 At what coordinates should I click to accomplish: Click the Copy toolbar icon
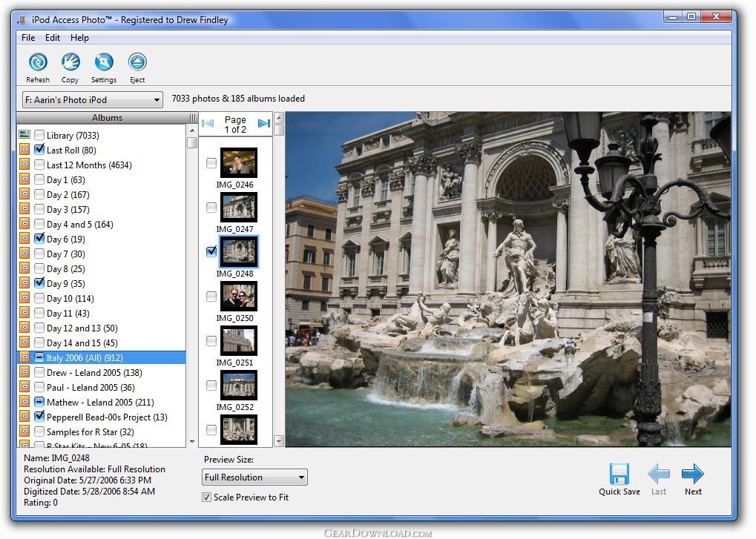70,62
